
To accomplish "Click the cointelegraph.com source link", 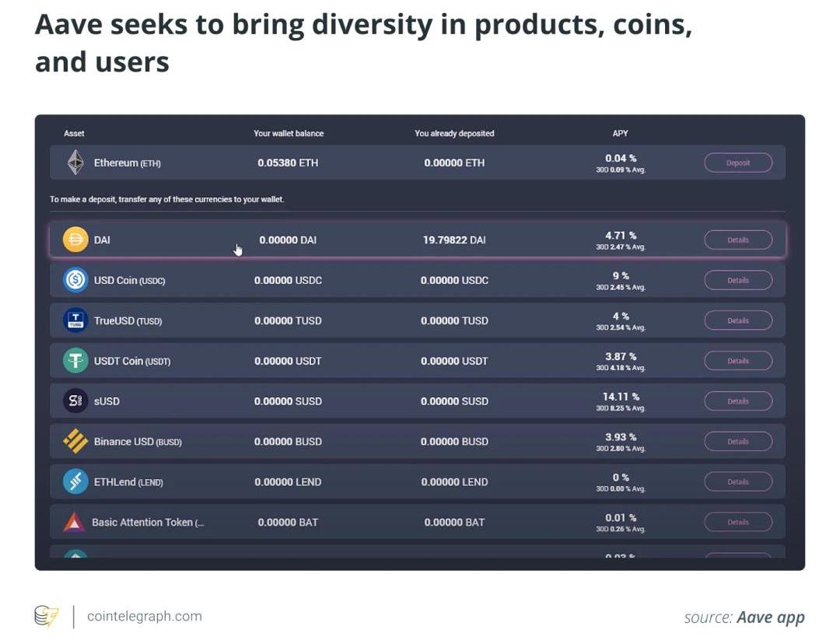I will [144, 617].
